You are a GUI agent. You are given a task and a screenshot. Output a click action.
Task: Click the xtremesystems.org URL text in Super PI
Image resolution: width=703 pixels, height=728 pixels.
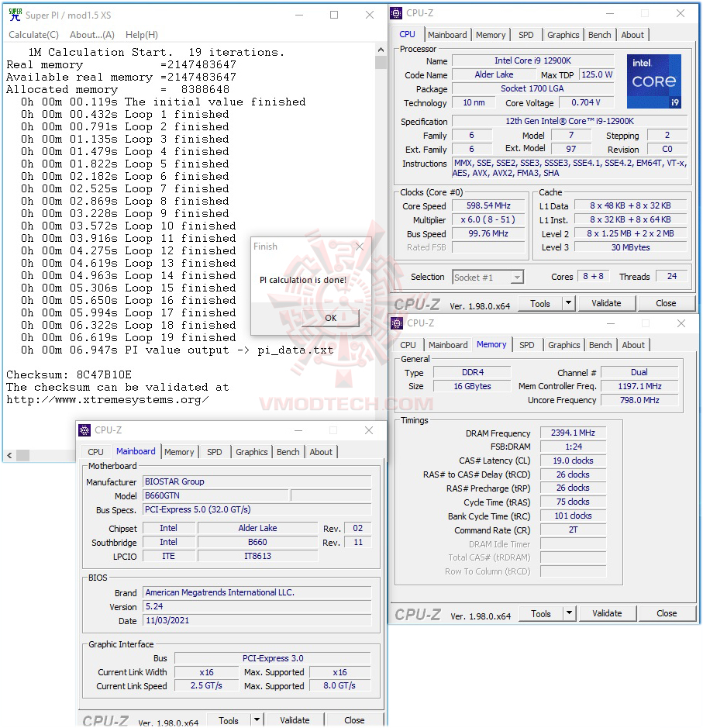coord(108,400)
